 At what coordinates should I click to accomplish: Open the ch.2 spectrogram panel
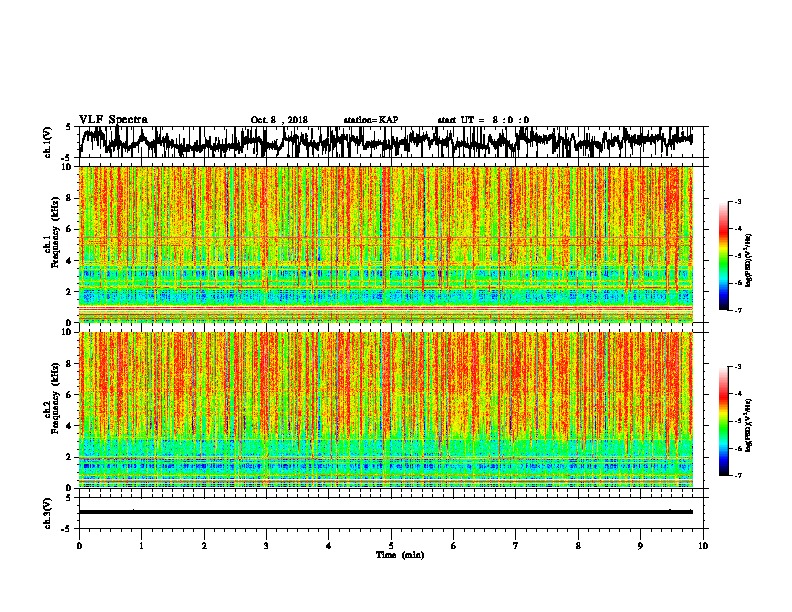coord(386,410)
